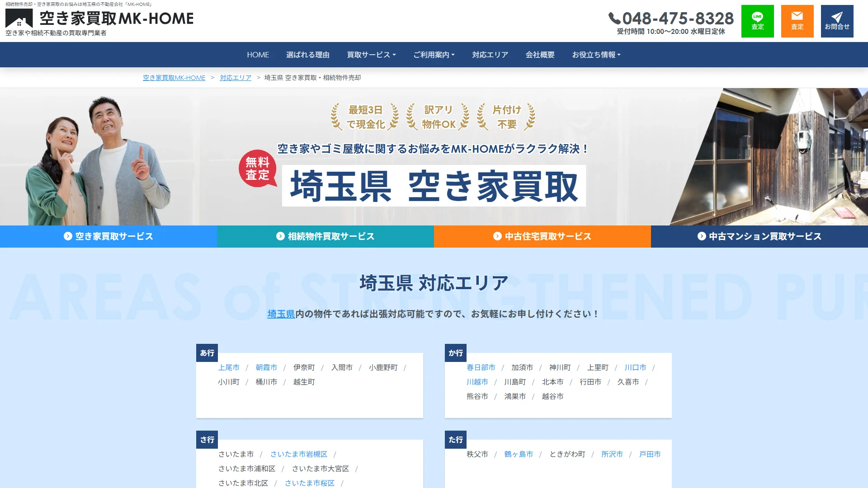
Task: Expand the お役立ち情報 dropdown menu
Action: point(596,55)
